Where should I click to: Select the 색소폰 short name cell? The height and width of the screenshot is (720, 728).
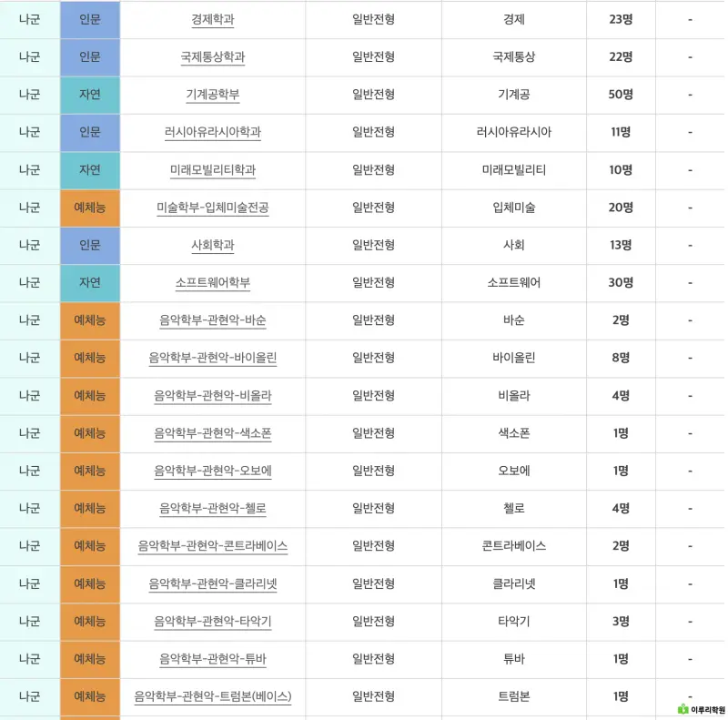coord(514,433)
